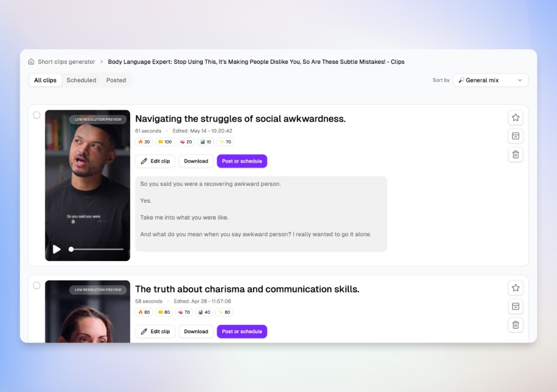Click the title Navigating the struggles of social awkwardness
557x392 pixels.
point(240,119)
